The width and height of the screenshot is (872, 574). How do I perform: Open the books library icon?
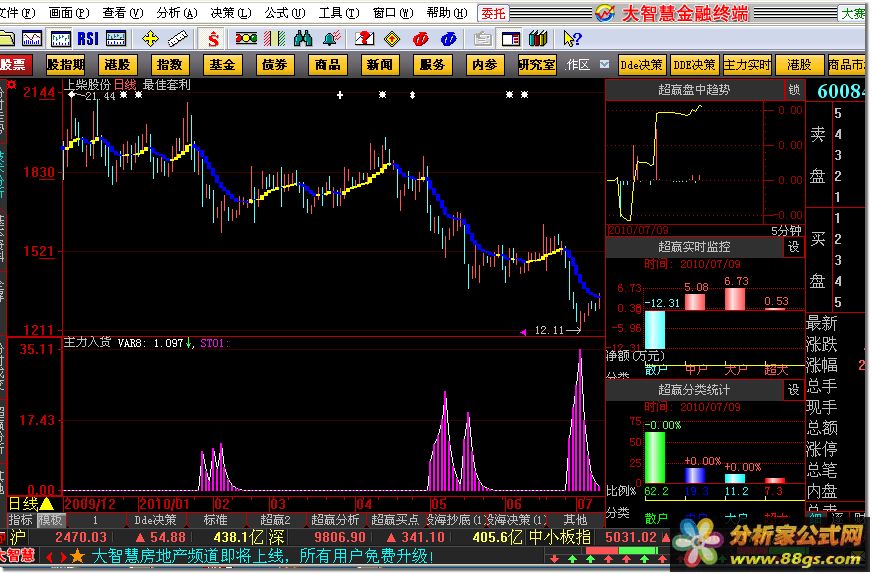(538, 38)
